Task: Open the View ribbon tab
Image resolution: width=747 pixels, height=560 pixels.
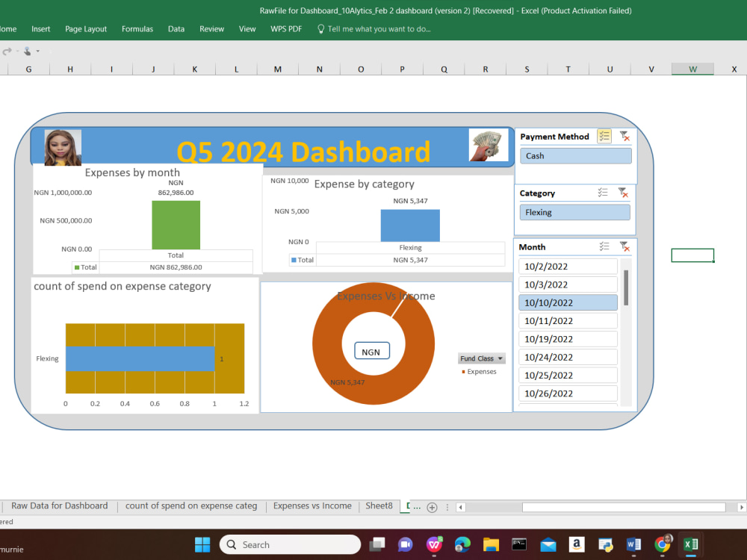Action: point(247,29)
